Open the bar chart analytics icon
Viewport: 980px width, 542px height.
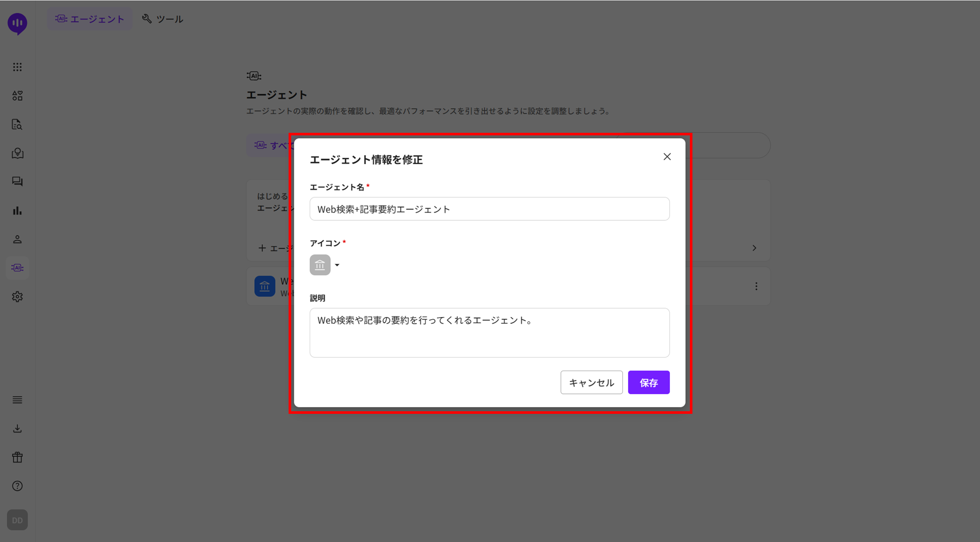pos(17,211)
